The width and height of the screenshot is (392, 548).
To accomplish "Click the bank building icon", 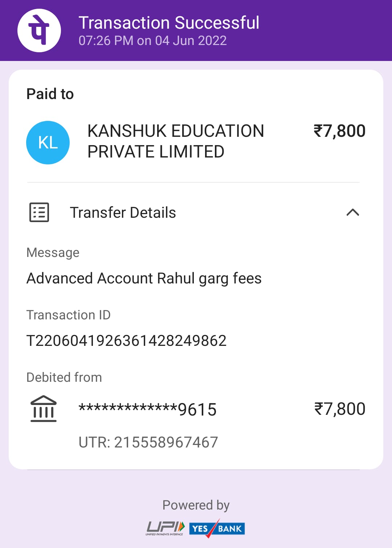I will 44,409.
